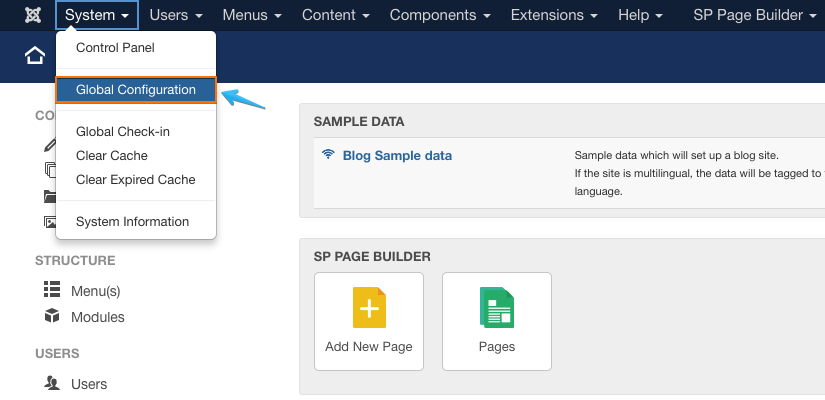Open the SP Page Builder dropdown
825x400 pixels.
pos(755,15)
